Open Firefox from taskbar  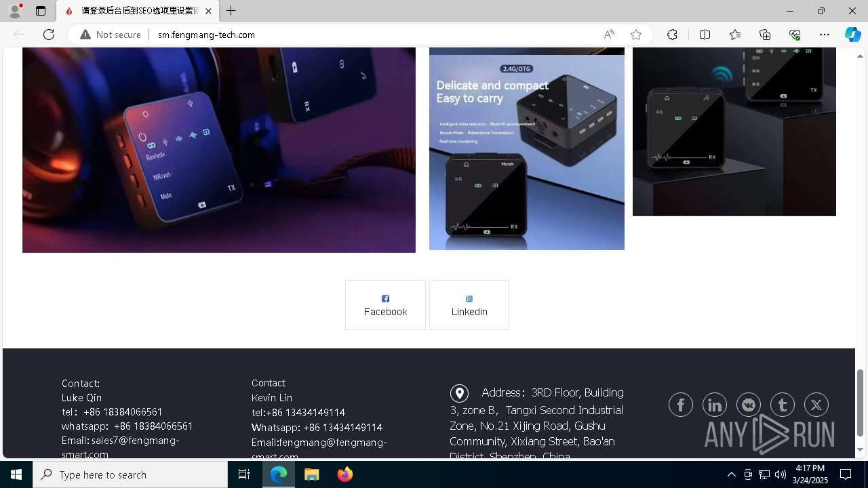click(344, 474)
